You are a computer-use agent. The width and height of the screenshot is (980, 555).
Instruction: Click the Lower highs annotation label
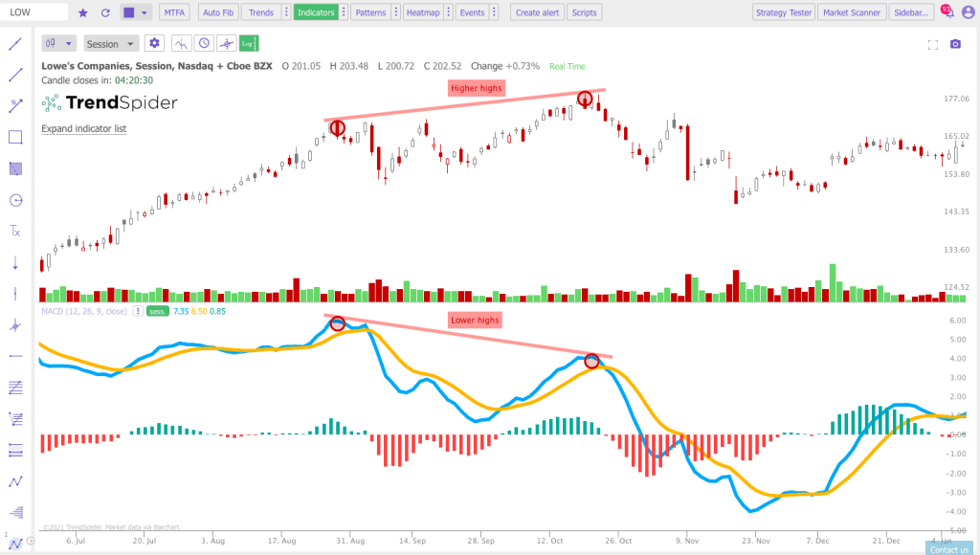[475, 320]
